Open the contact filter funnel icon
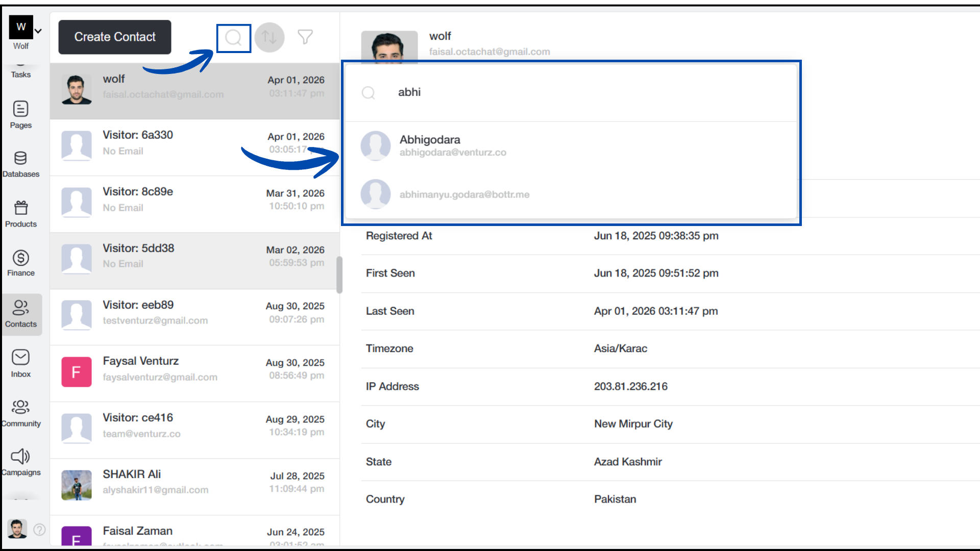This screenshot has width=980, height=551. [305, 37]
